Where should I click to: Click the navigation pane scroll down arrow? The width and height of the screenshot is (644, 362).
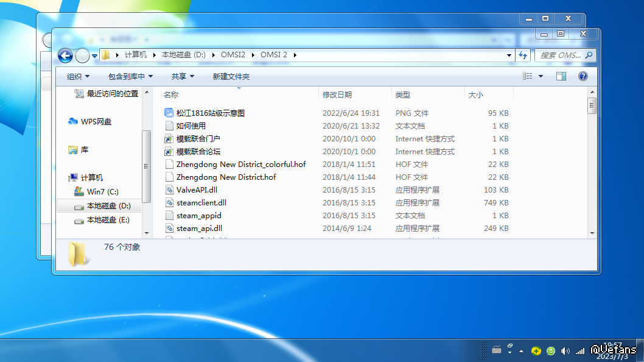[x=147, y=233]
